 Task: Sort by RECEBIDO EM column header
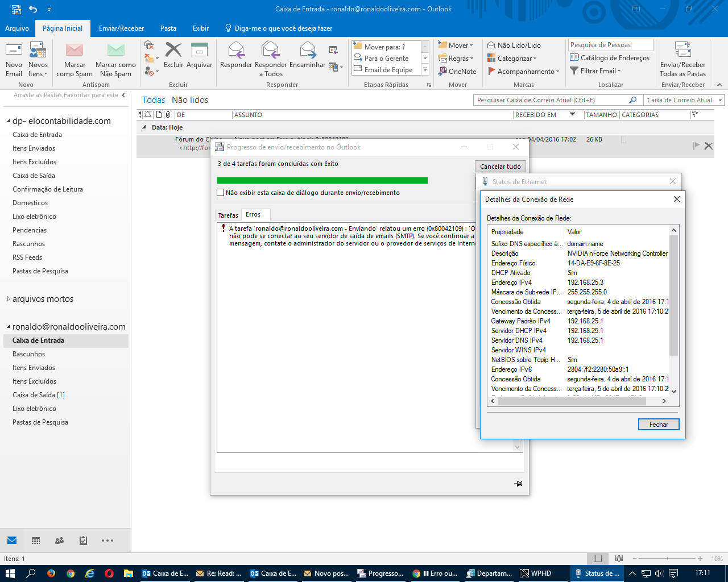tap(545, 115)
